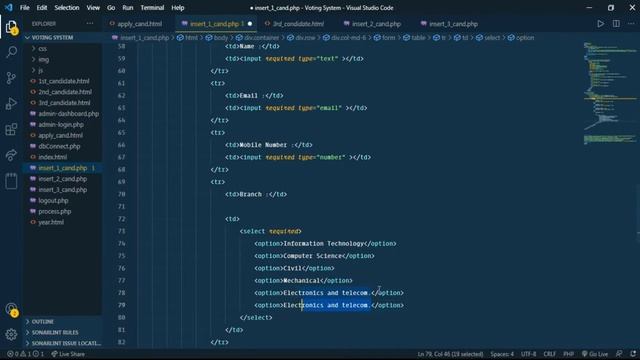Start Live Share from status bar

coord(68,354)
